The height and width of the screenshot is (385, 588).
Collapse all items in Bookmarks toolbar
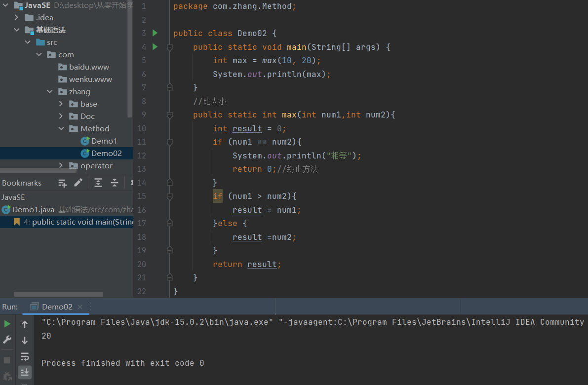[115, 183]
